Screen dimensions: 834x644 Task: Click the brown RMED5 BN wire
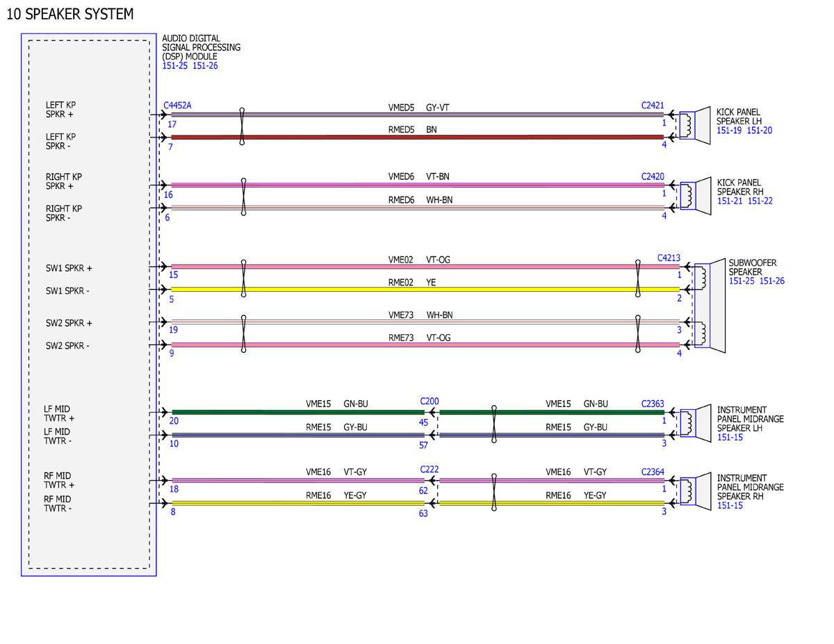417,138
